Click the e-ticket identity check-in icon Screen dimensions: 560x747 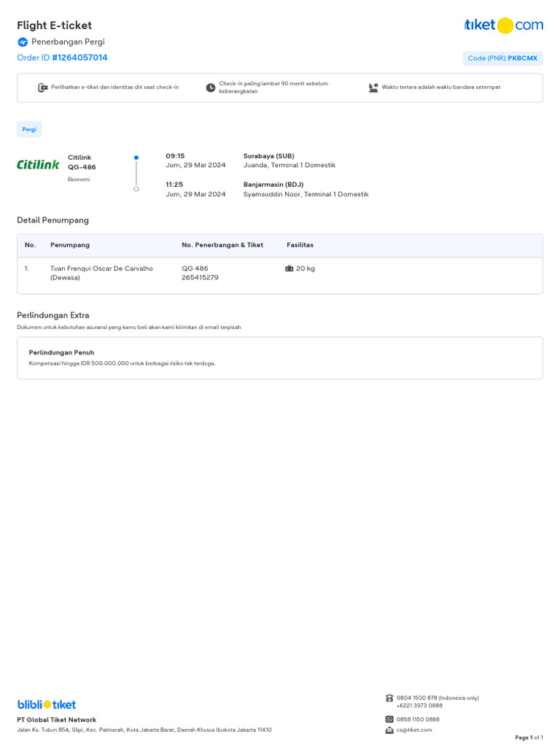[x=43, y=88]
